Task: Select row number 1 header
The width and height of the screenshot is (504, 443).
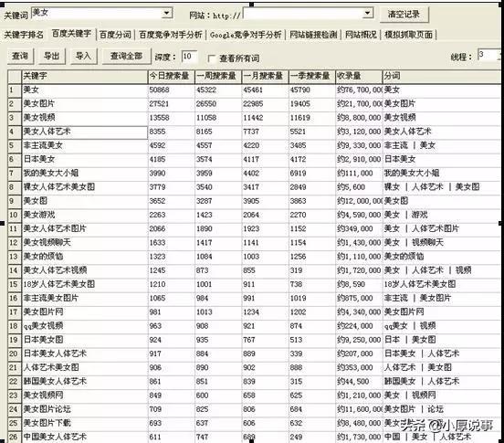Action: pos(15,90)
